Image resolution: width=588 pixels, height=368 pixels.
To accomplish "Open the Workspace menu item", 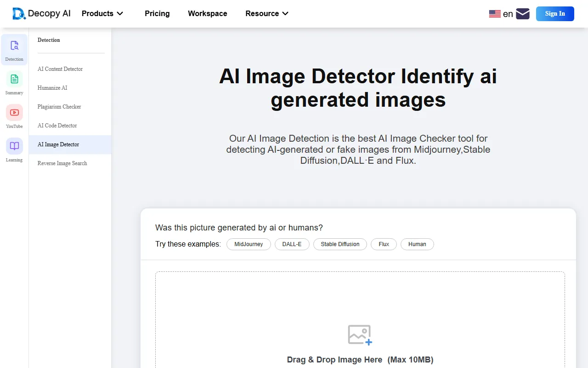I will pos(208,14).
